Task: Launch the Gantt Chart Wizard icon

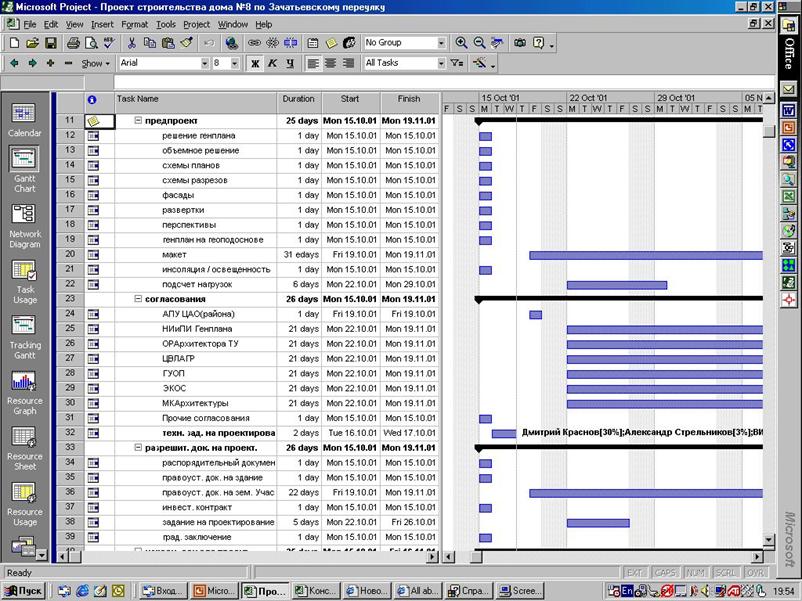Action: (x=480, y=63)
